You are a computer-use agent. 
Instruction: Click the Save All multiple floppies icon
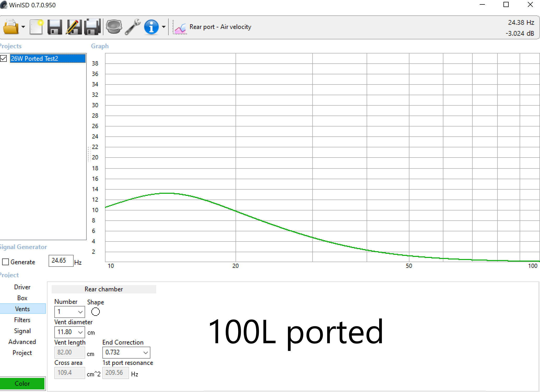coord(92,27)
